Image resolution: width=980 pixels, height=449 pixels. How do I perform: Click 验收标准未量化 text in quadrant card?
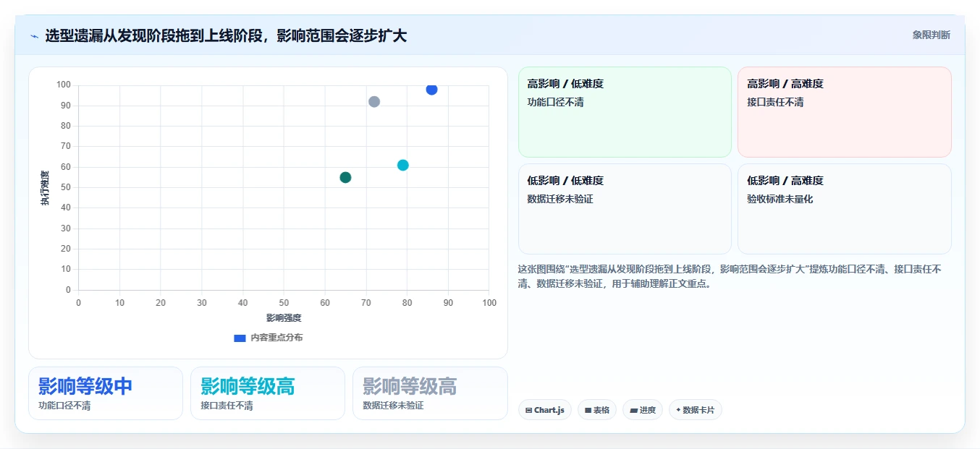780,199
